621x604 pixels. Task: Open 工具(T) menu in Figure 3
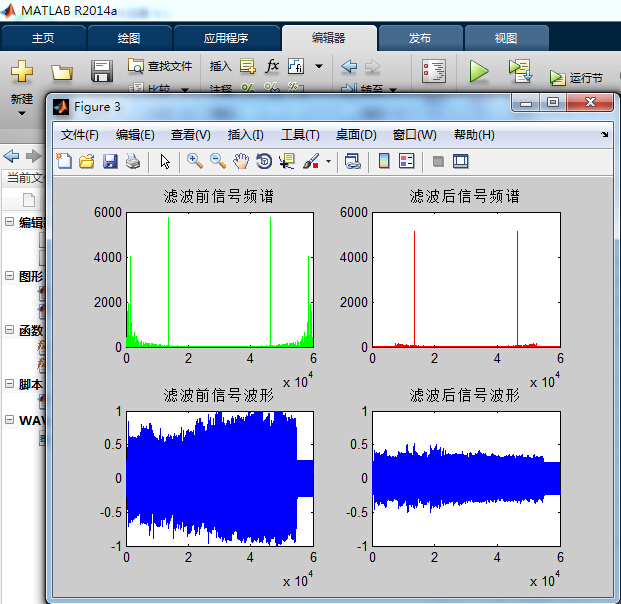pyautogui.click(x=300, y=135)
